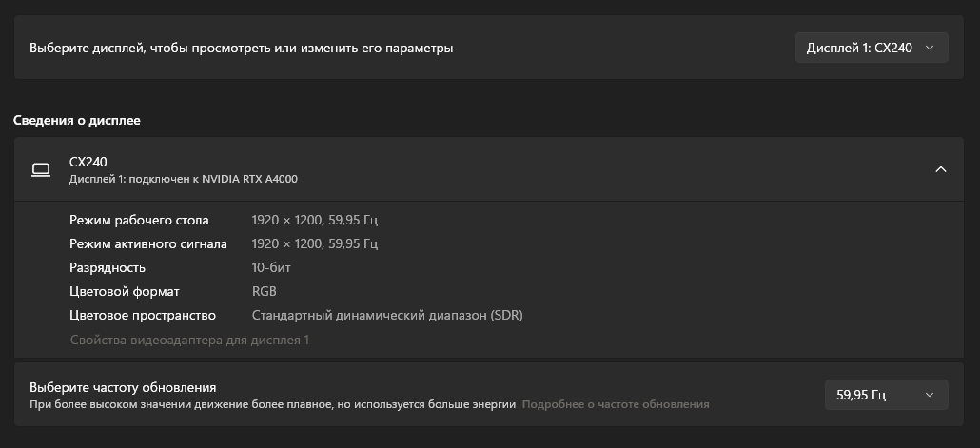The image size is (980, 448).
Task: Select the "Режим рабочего стола" label
Action: point(139,220)
